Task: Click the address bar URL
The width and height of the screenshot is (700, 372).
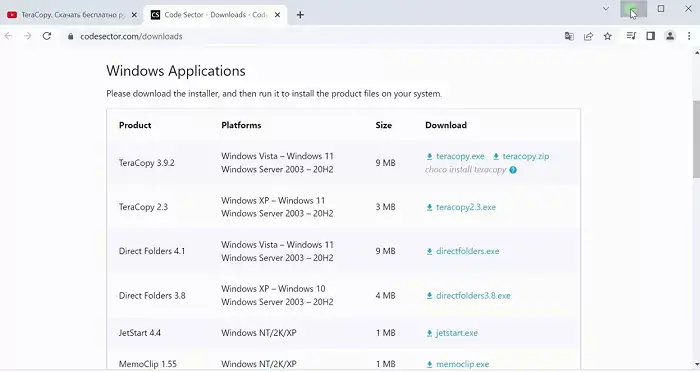Action: (131, 37)
